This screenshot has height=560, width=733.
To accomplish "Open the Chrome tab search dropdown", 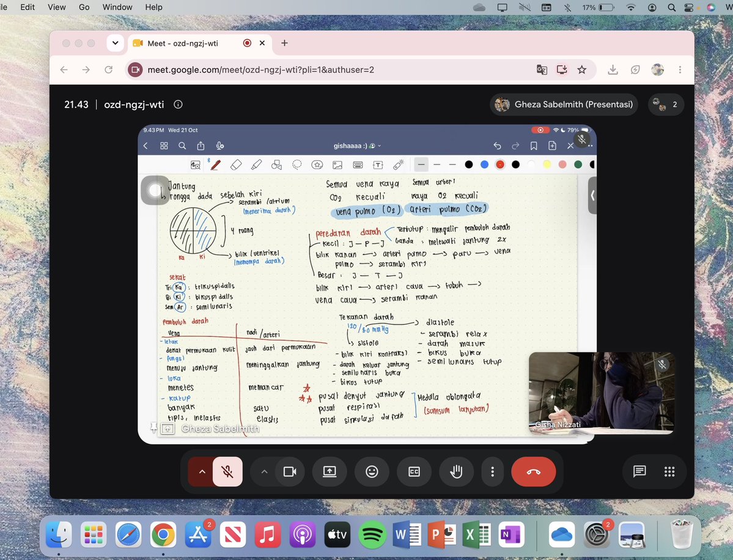I will [115, 43].
